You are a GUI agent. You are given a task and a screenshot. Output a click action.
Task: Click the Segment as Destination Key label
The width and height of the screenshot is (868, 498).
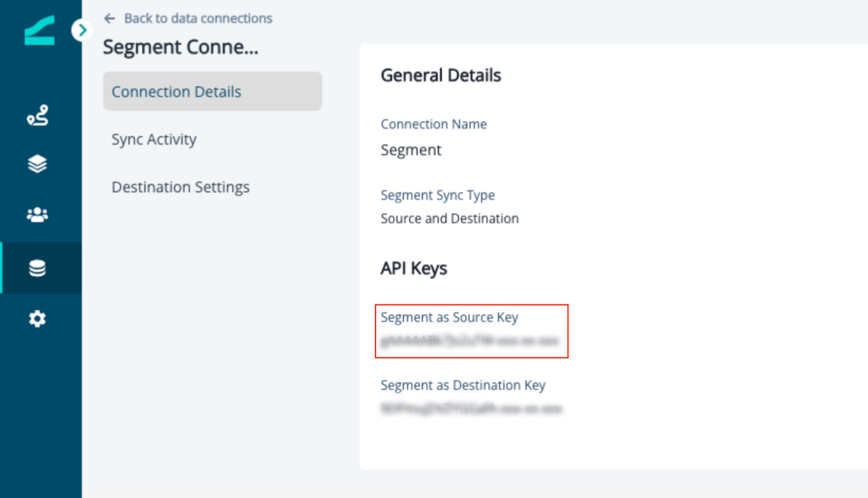click(463, 385)
